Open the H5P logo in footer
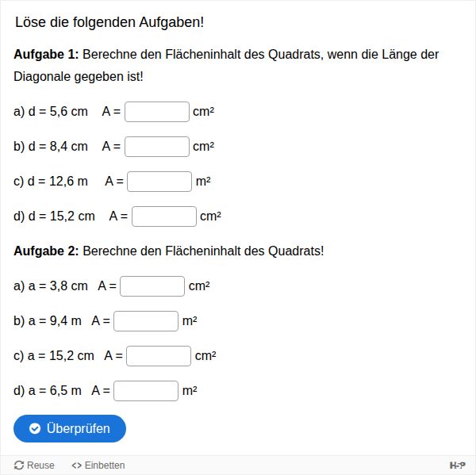 pyautogui.click(x=457, y=465)
